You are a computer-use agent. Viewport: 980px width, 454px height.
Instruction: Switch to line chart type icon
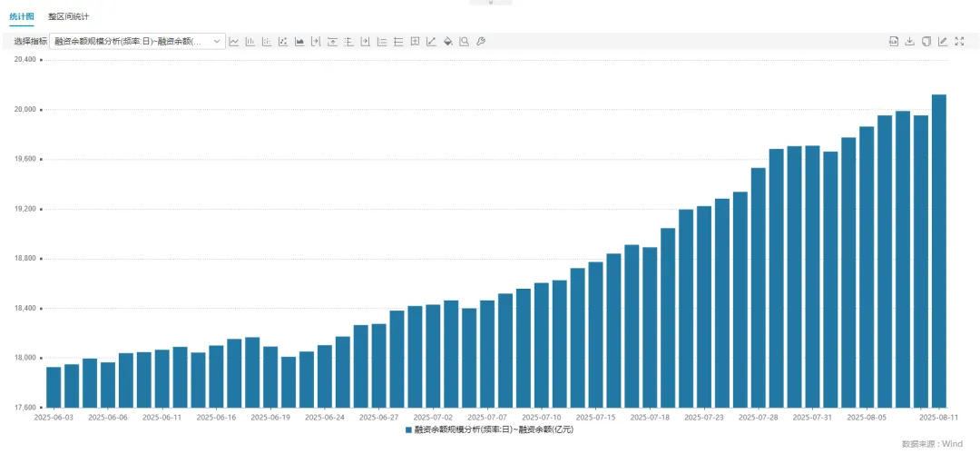click(234, 42)
